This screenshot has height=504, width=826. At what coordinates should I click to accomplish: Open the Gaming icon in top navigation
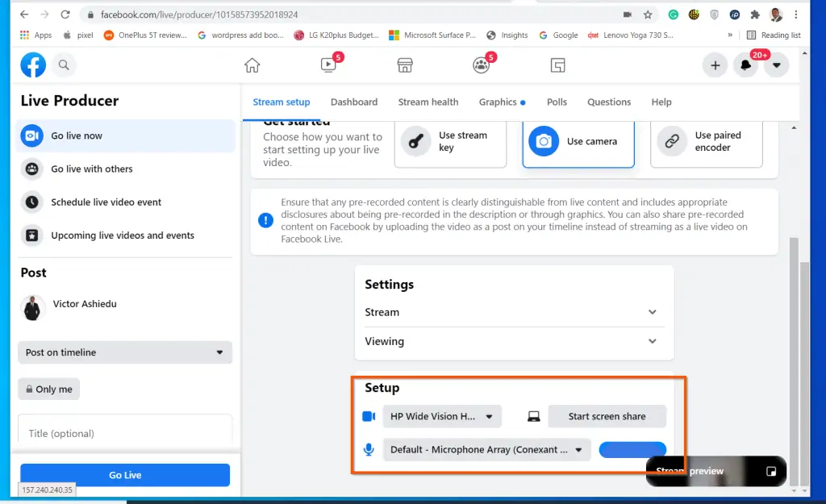(x=557, y=65)
